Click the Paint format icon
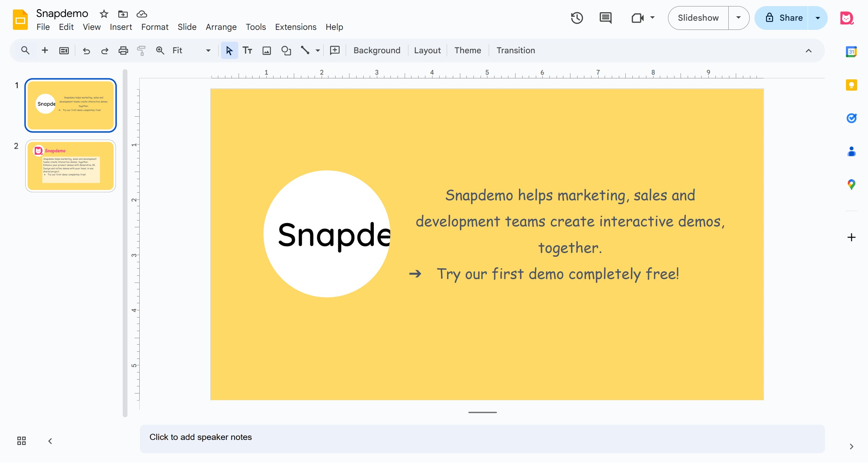 (x=141, y=51)
